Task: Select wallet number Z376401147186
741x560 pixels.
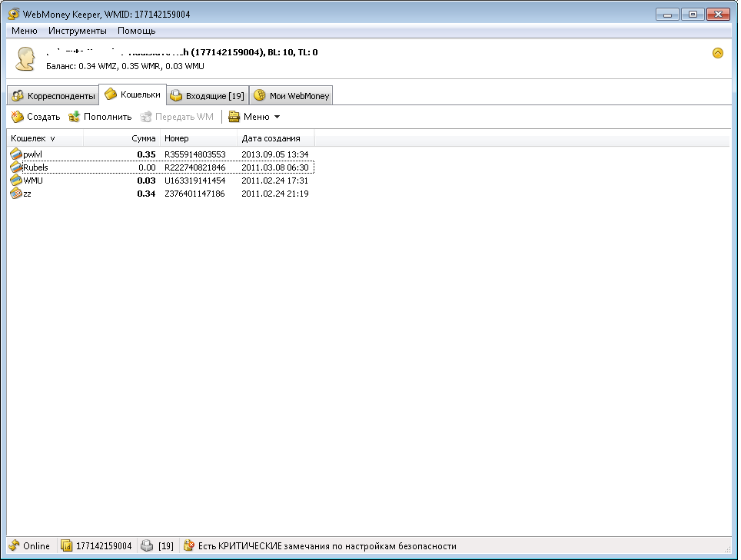Action: point(194,194)
